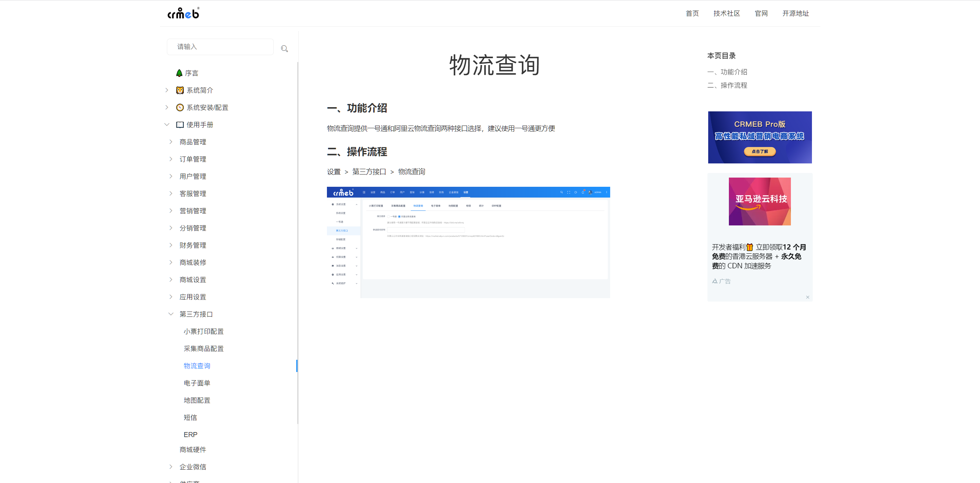This screenshot has height=483, width=980.
Task: Expand the 系统安装/配置 section chevron
Action: pyautogui.click(x=167, y=108)
